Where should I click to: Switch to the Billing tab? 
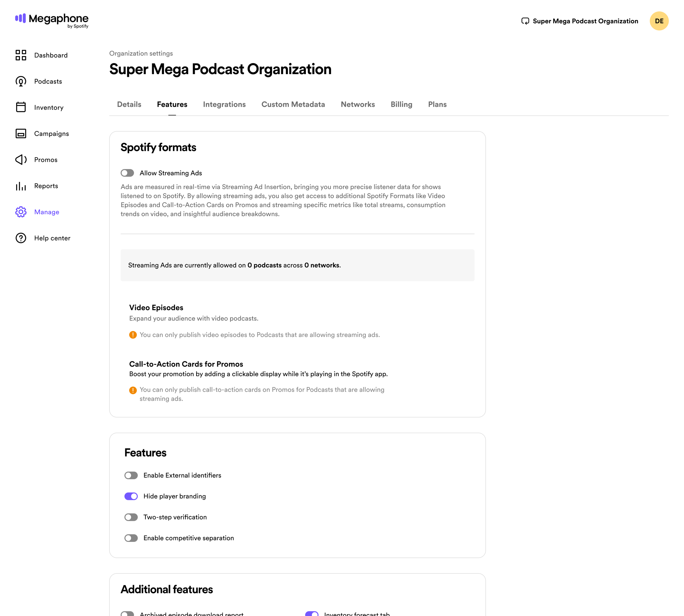point(401,104)
